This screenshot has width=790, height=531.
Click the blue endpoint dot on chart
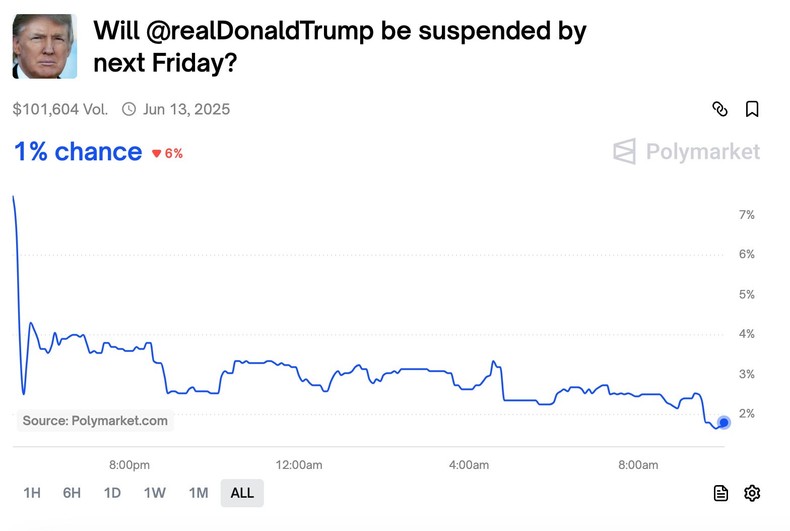(724, 422)
